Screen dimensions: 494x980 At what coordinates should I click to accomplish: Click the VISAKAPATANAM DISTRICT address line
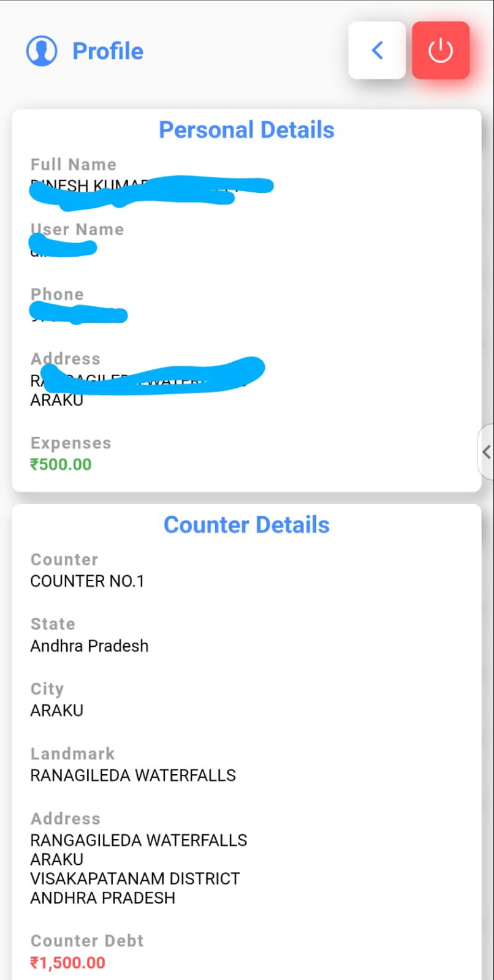click(x=135, y=878)
